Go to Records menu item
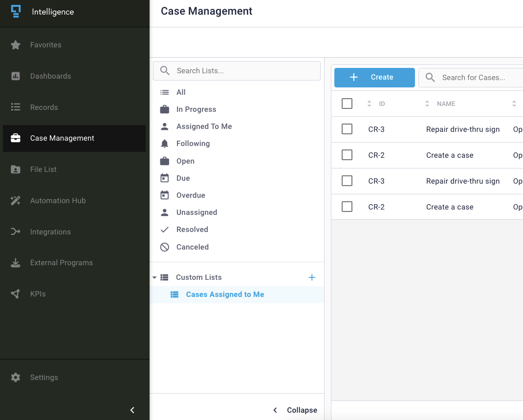The image size is (523, 420). pos(74,107)
